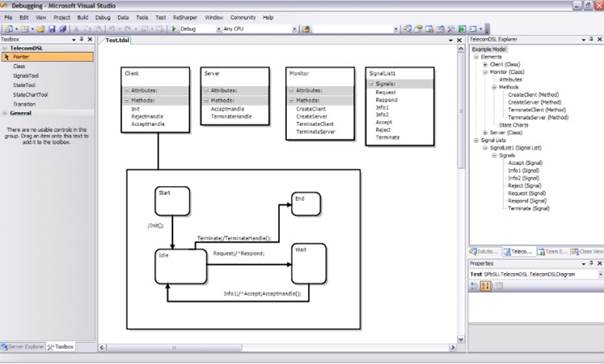Select Respond (Signal) in the Explorer tree
The image size is (604, 364).
pos(527,201)
